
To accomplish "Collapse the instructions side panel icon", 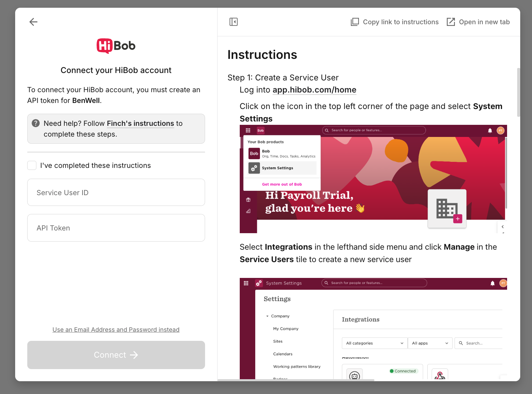I will click(233, 22).
